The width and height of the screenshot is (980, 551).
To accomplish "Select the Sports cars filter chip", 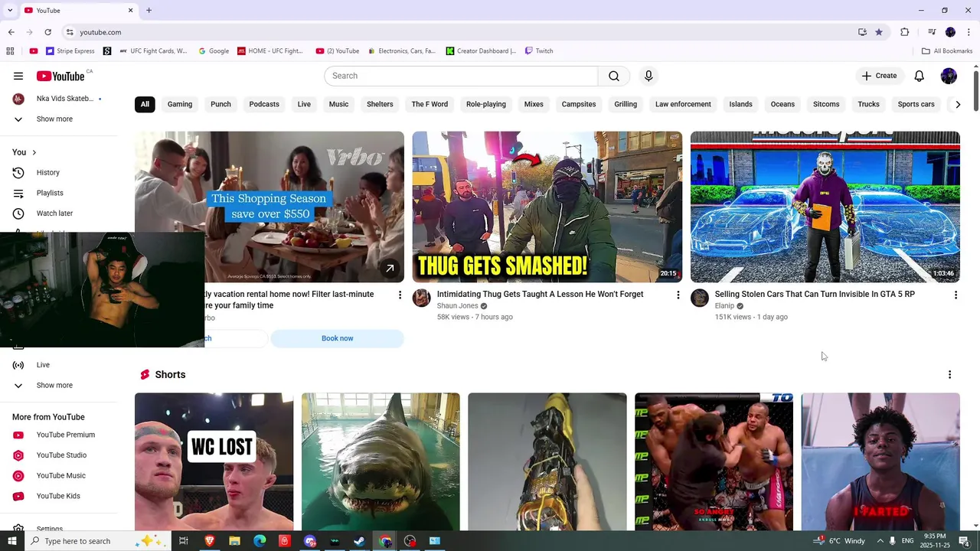I will (916, 104).
